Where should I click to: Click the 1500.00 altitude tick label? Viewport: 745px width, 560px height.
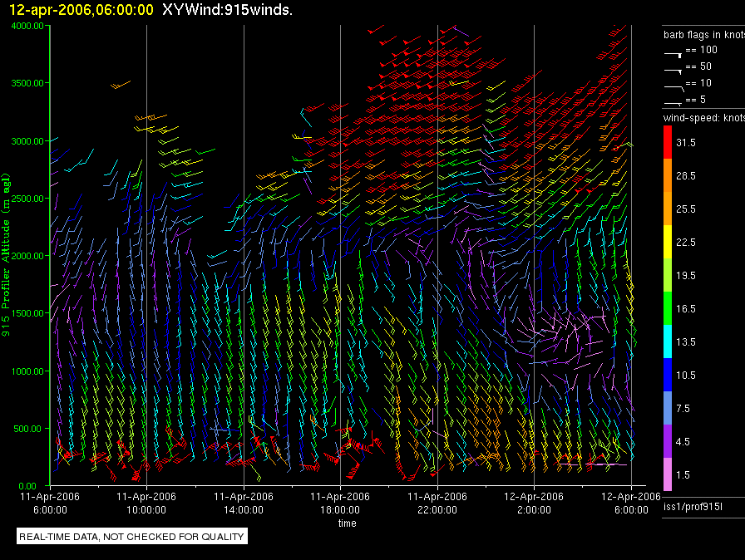point(27,313)
